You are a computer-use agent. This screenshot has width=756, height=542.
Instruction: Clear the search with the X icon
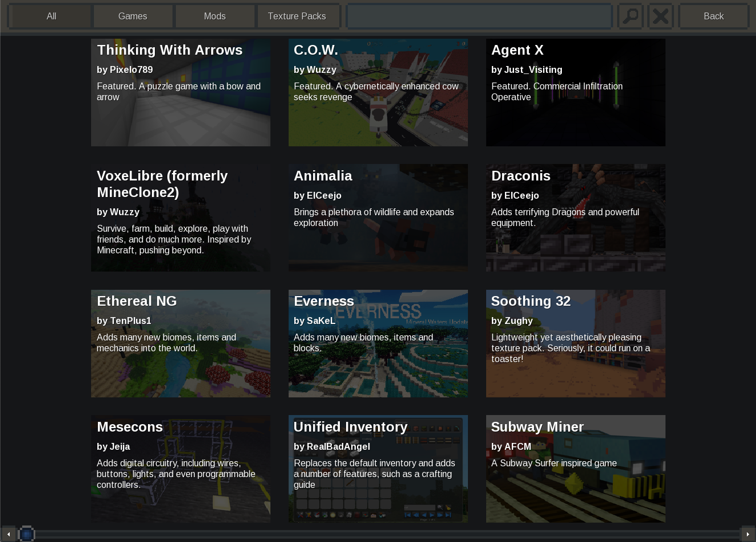coord(660,16)
